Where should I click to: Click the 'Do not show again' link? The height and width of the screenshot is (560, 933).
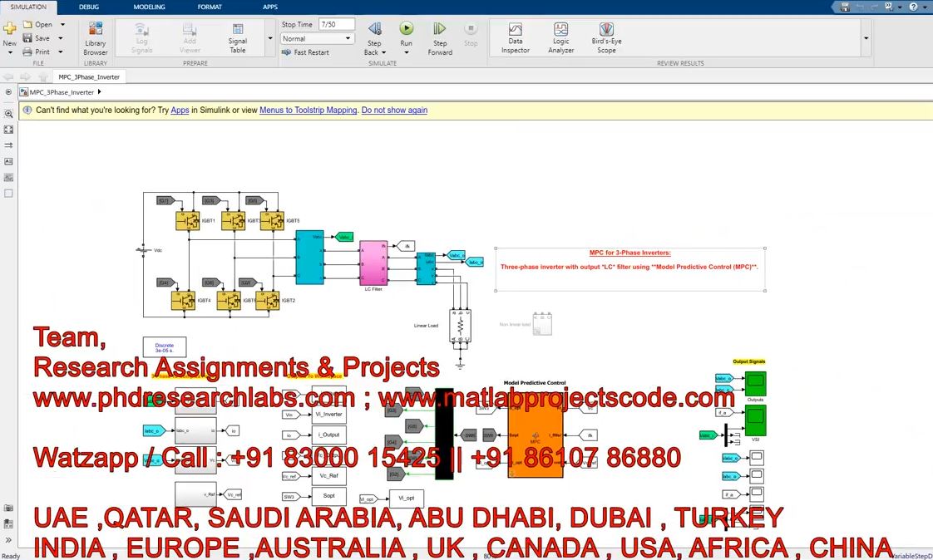click(394, 110)
